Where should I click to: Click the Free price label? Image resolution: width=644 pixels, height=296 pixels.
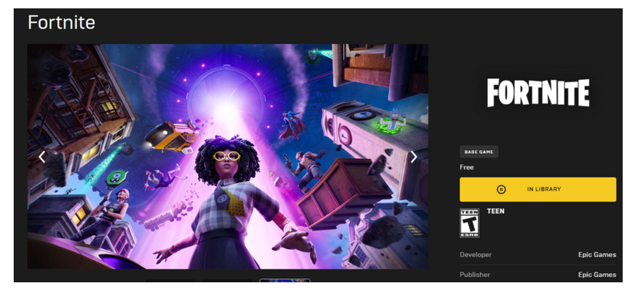467,167
